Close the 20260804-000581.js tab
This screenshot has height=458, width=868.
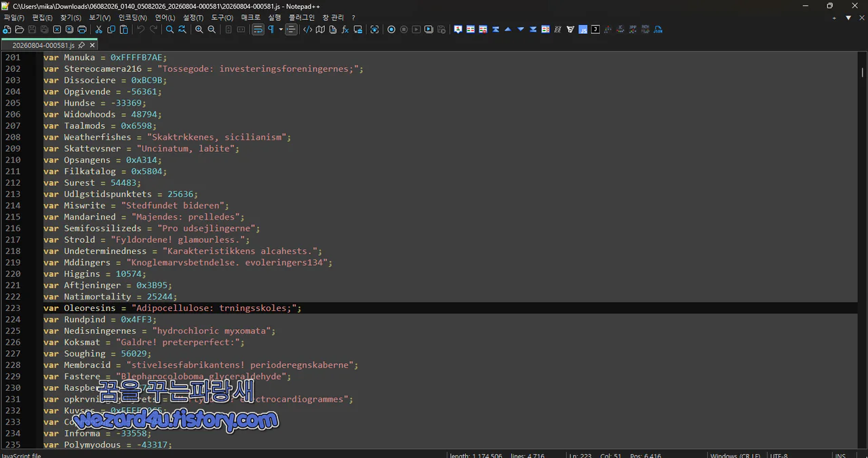click(92, 45)
